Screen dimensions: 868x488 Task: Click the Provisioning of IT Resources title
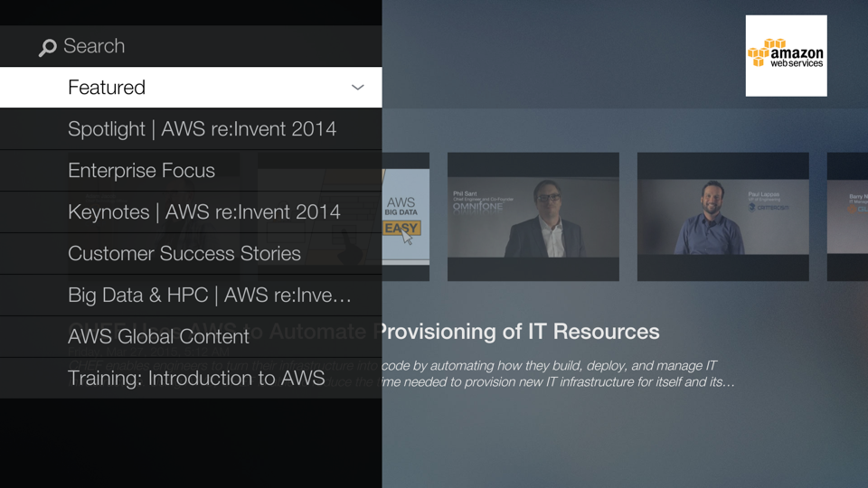(x=520, y=332)
